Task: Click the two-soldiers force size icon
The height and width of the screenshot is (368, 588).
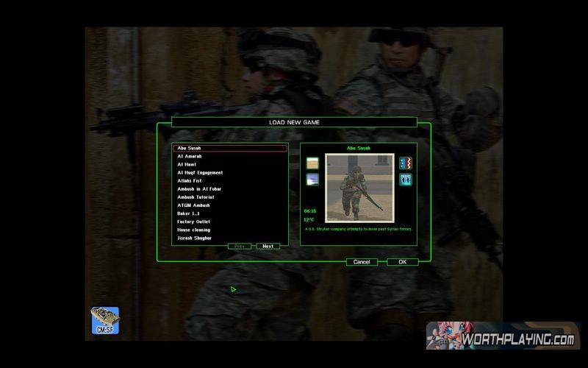Action: point(405,180)
